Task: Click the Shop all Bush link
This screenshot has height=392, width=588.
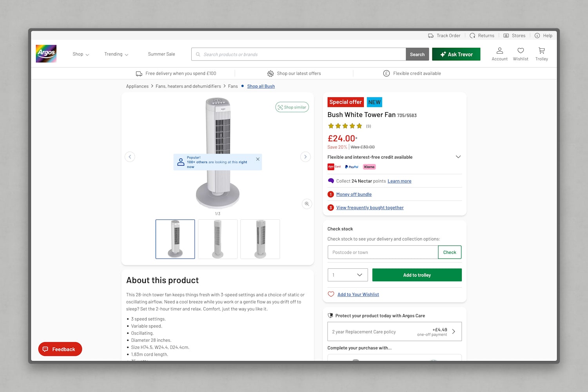Action: 261,86
